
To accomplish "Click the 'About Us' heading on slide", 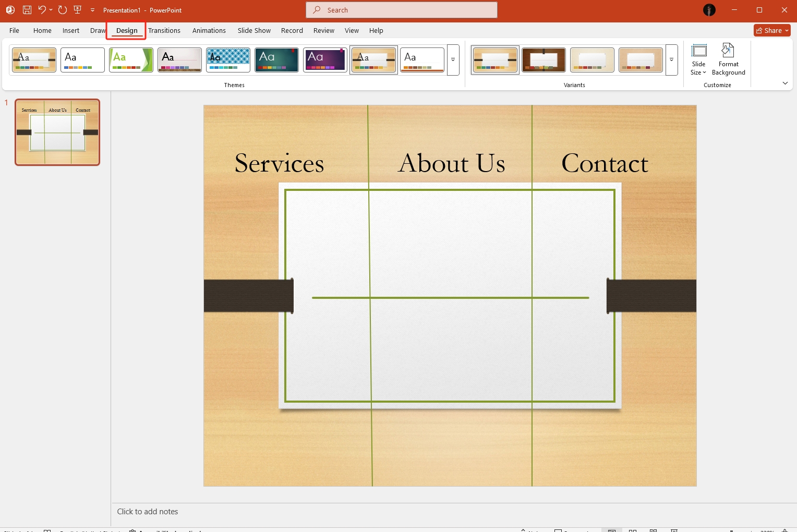I will pos(451,163).
